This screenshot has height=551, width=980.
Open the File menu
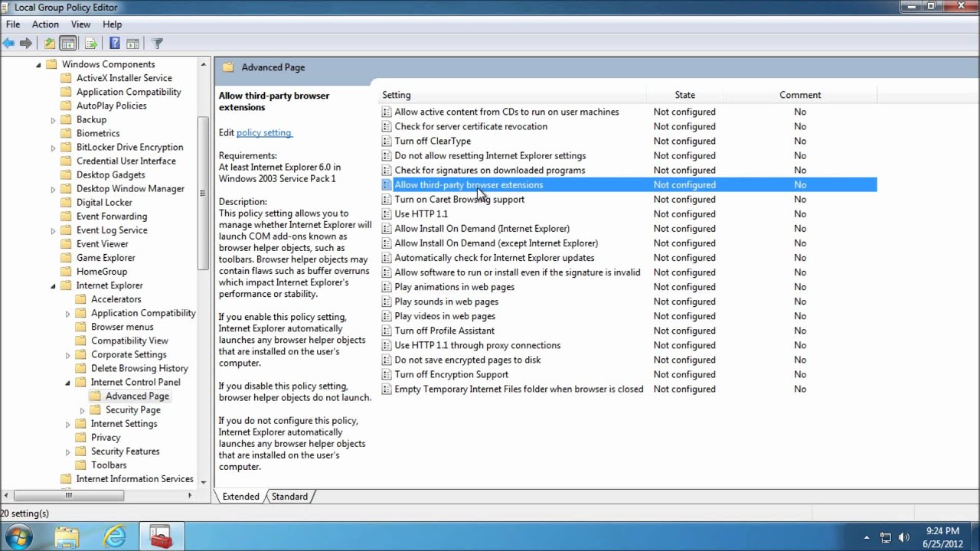point(13,24)
